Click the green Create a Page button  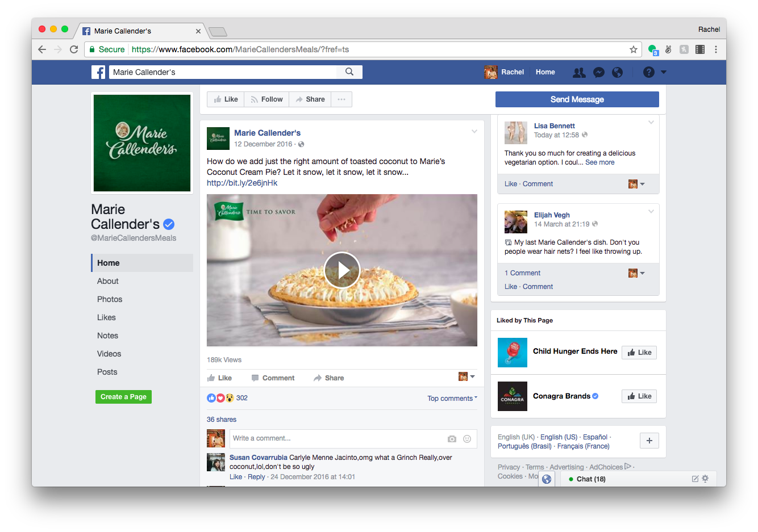pyautogui.click(x=123, y=397)
